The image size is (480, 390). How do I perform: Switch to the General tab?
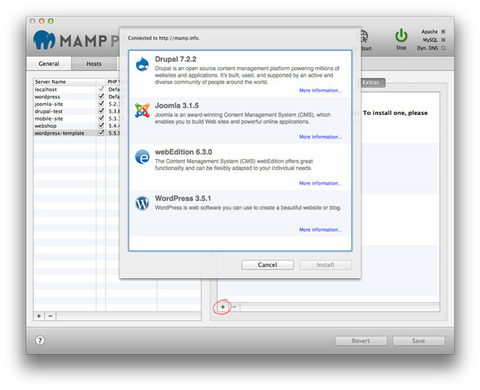(49, 63)
